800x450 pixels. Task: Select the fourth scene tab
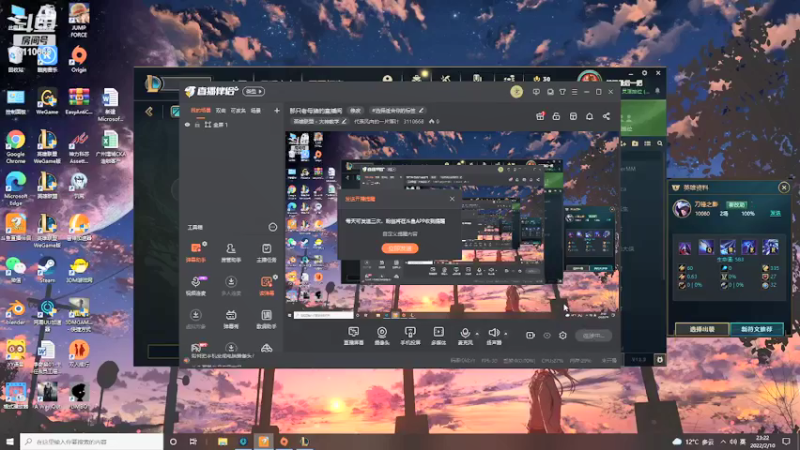pos(256,110)
